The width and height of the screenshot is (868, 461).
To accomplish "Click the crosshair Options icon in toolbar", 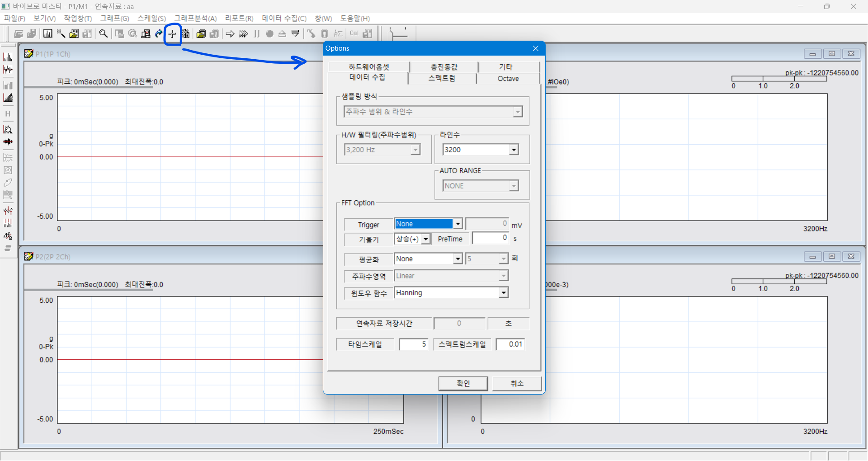I will coord(172,34).
